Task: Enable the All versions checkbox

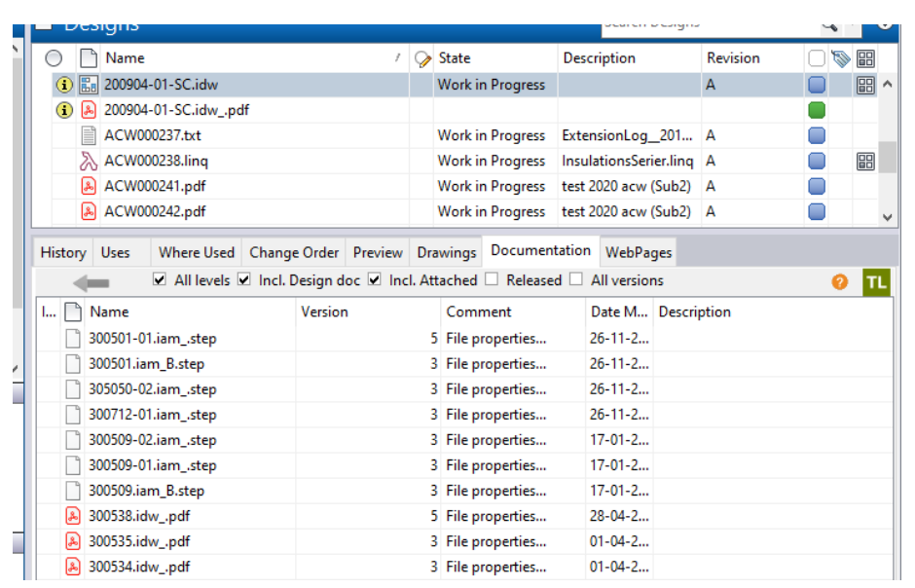Action: pyautogui.click(x=576, y=280)
